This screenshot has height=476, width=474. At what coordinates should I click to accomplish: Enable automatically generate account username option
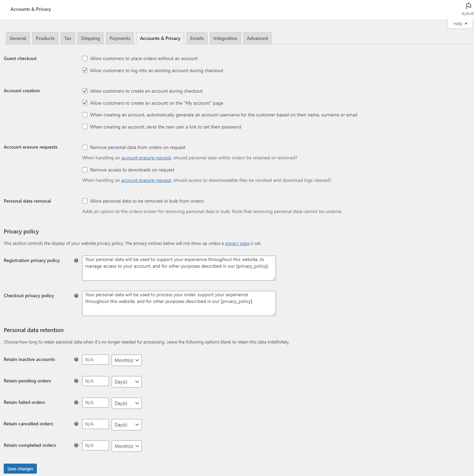(85, 115)
